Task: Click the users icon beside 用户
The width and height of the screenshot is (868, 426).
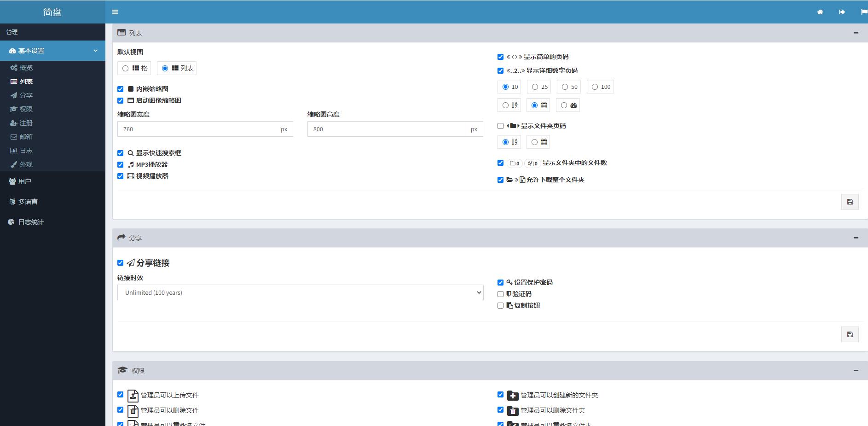Action: coord(12,181)
